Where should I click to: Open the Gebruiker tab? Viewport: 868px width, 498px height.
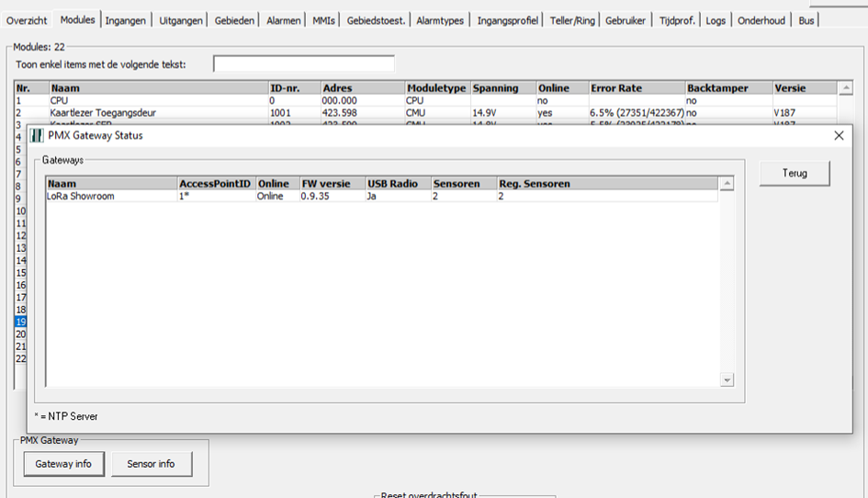click(626, 20)
